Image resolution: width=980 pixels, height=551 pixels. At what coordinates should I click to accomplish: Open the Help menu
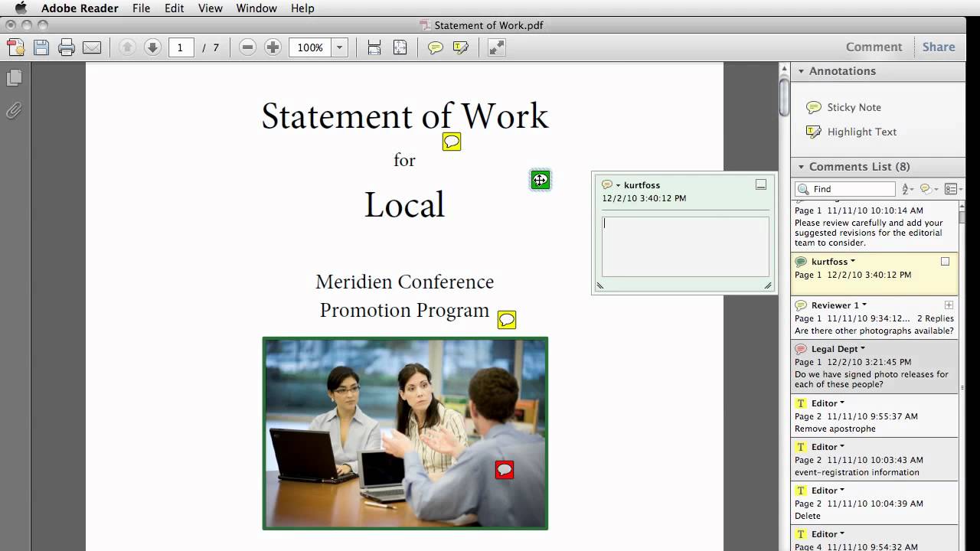(302, 8)
